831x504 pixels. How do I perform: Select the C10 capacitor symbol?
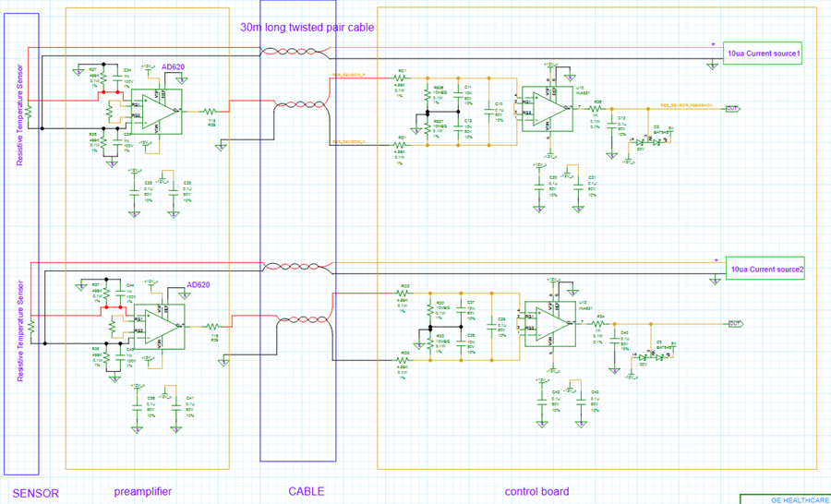pos(488,112)
